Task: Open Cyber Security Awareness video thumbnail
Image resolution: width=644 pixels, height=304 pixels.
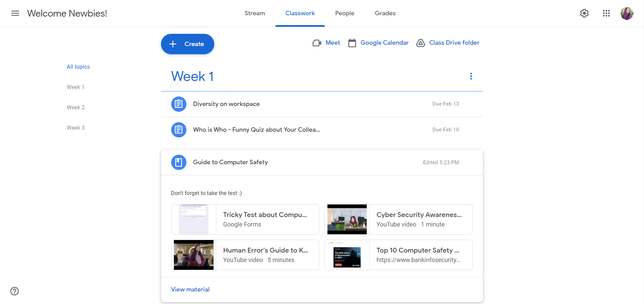Action: [x=347, y=219]
